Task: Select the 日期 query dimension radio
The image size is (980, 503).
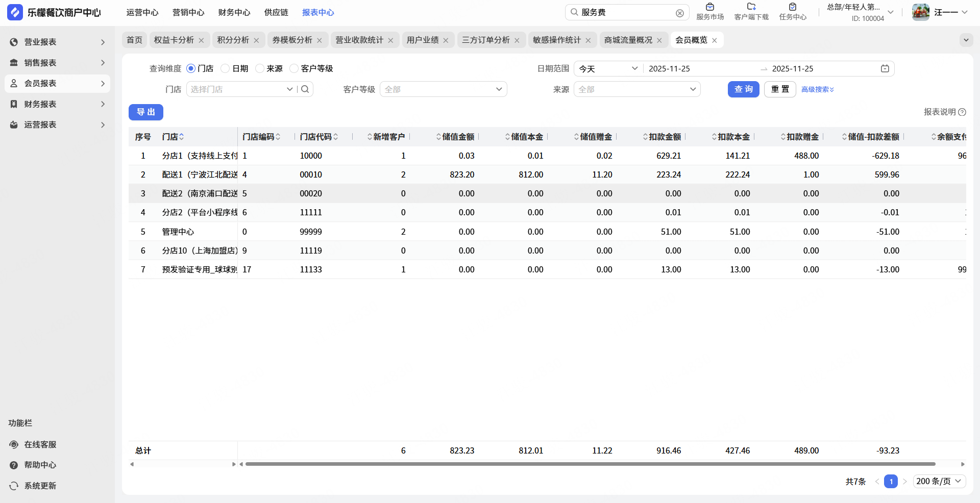Action: point(225,69)
